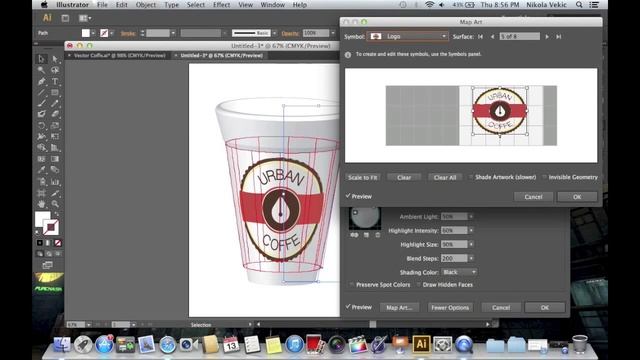This screenshot has height=360, width=640.
Task: Click Cancel in the Map Art dialog
Action: tap(533, 197)
